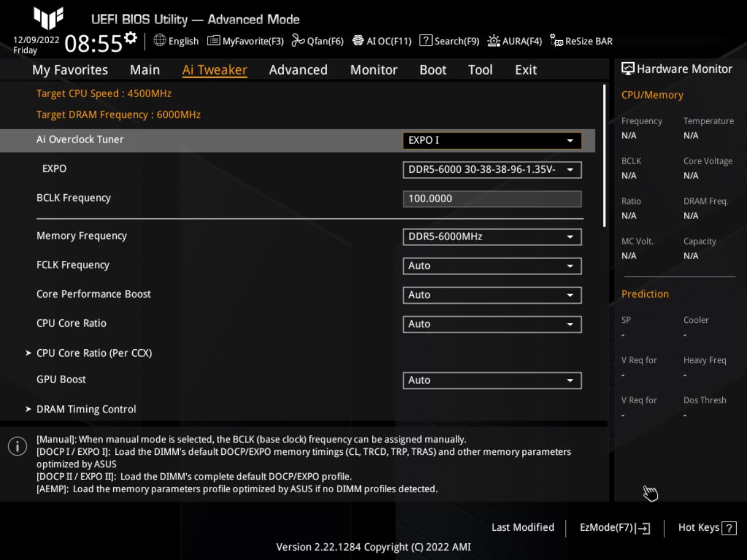747x560 pixels.
Task: Click Target DRAM Frequency : 6000MHz text
Action: click(x=118, y=115)
